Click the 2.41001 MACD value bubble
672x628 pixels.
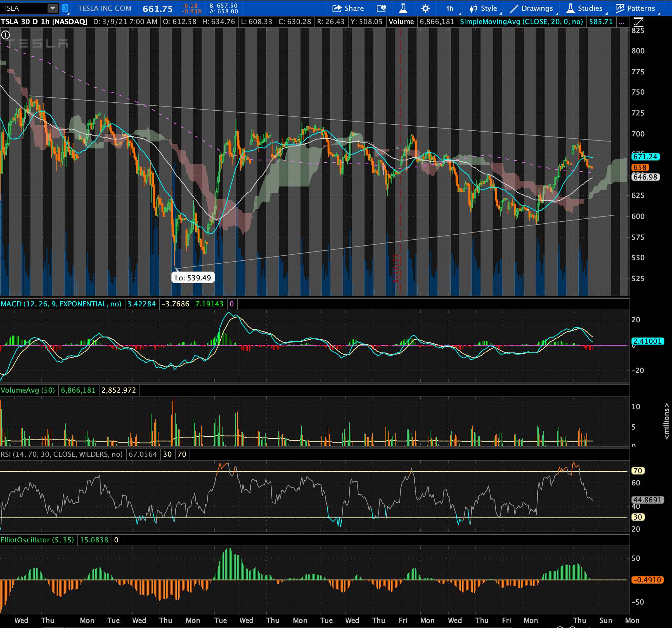pyautogui.click(x=647, y=341)
